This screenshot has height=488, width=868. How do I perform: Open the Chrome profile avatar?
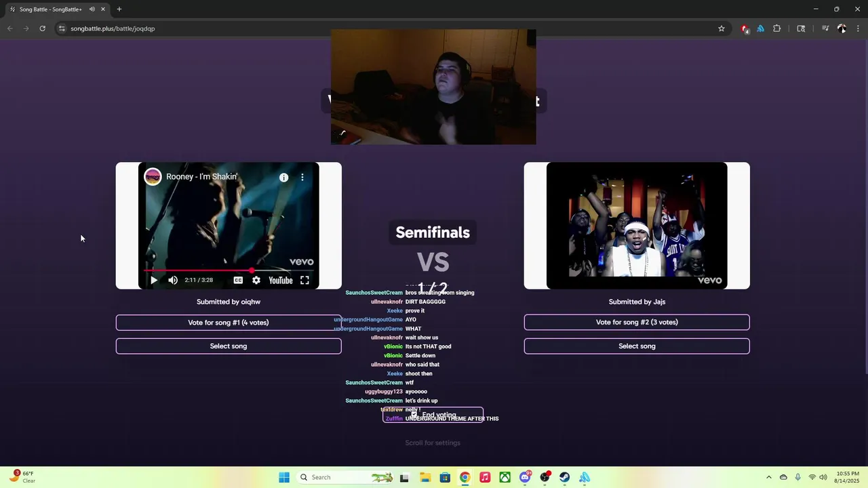coord(842,28)
